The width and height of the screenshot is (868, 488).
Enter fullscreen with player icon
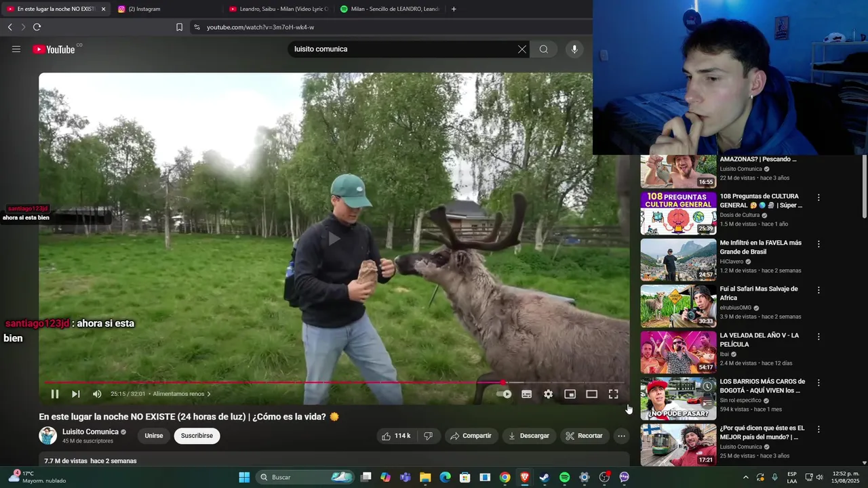tap(613, 394)
